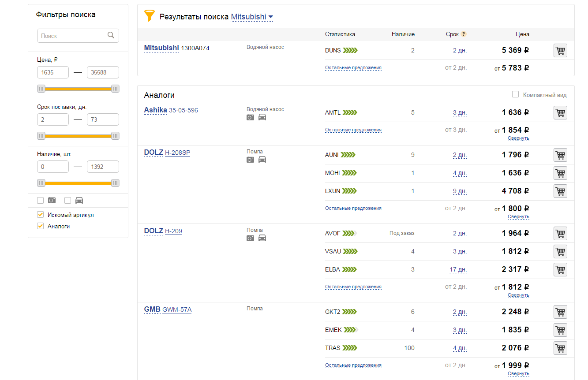The width and height of the screenshot is (588, 380).
Task: Sort by Наличие column header
Action: [x=403, y=34]
